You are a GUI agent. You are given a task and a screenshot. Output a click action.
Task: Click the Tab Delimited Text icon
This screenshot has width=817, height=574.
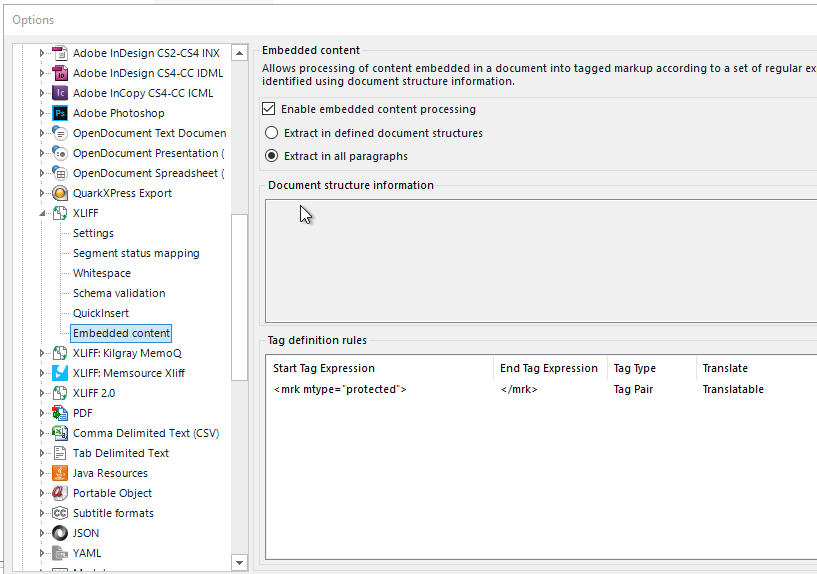[60, 453]
